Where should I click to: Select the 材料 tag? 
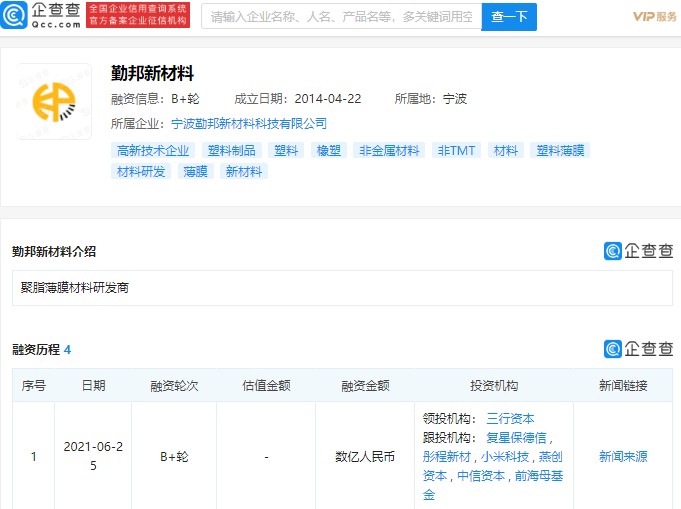point(506,150)
